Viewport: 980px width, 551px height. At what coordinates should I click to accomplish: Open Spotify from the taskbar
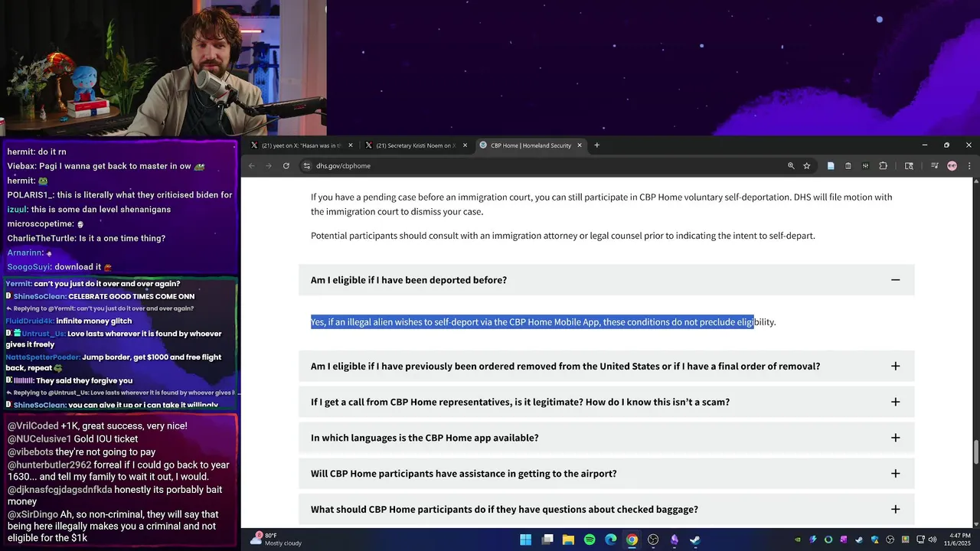[x=590, y=540]
